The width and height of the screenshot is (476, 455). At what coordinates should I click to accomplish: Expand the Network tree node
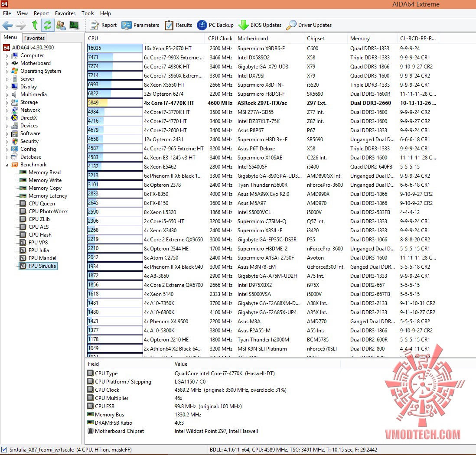click(x=7, y=110)
